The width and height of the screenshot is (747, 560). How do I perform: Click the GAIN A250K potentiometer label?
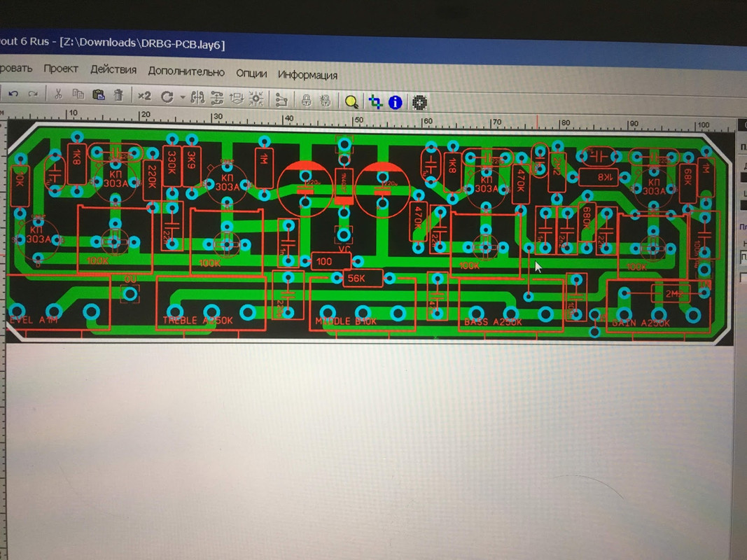(641, 323)
